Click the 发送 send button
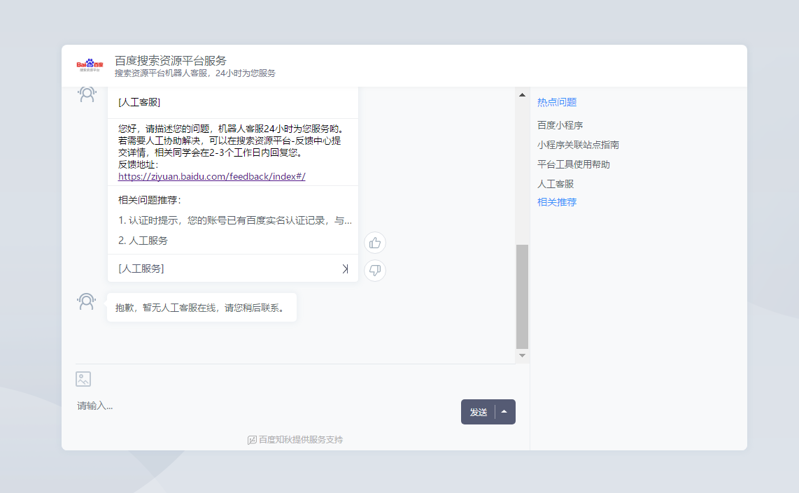 coord(478,412)
